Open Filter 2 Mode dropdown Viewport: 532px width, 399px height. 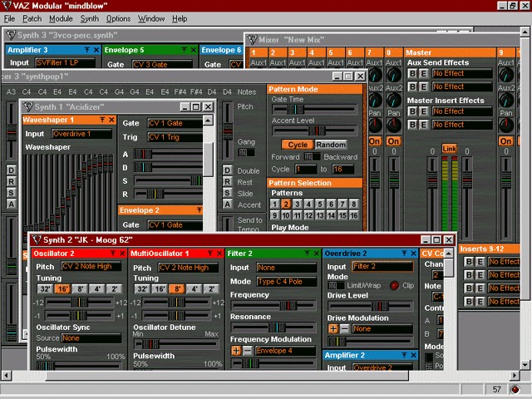pyautogui.click(x=286, y=282)
